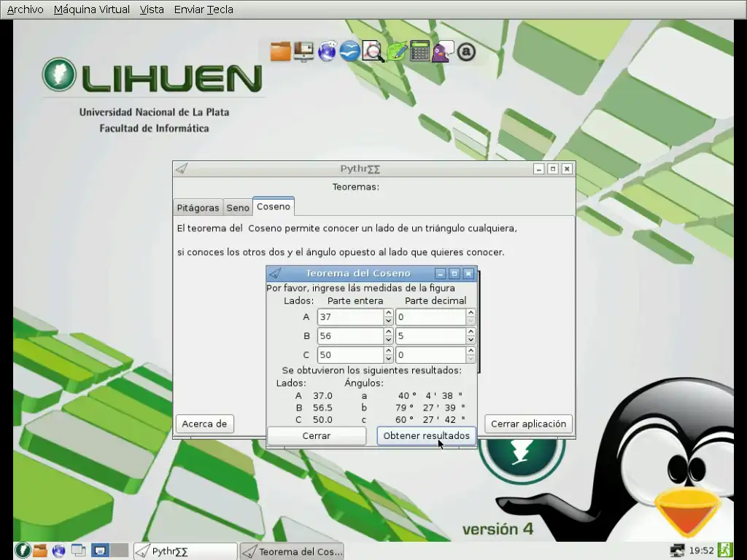This screenshot has height=560, width=747.
Task: Increase side C decimal part with up arrow
Action: pyautogui.click(x=471, y=351)
